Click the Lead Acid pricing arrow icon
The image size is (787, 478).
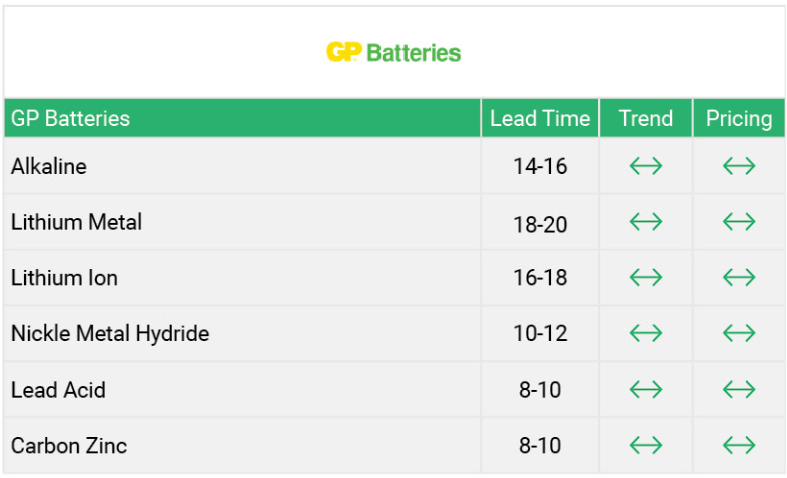coord(739,389)
